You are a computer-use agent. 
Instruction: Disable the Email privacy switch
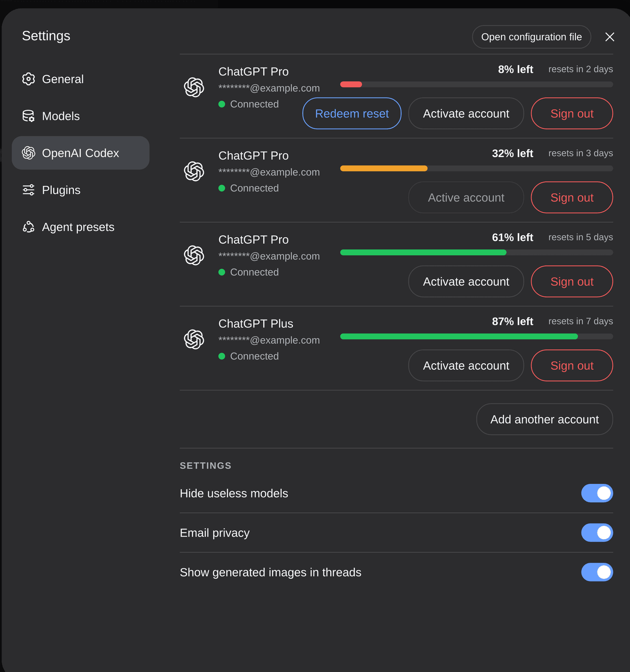tap(597, 533)
